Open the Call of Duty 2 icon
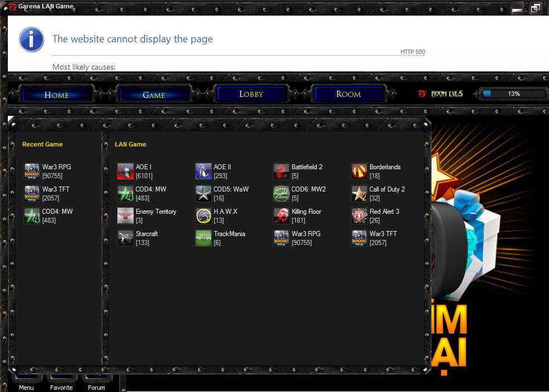Image resolution: width=549 pixels, height=392 pixels. [359, 194]
